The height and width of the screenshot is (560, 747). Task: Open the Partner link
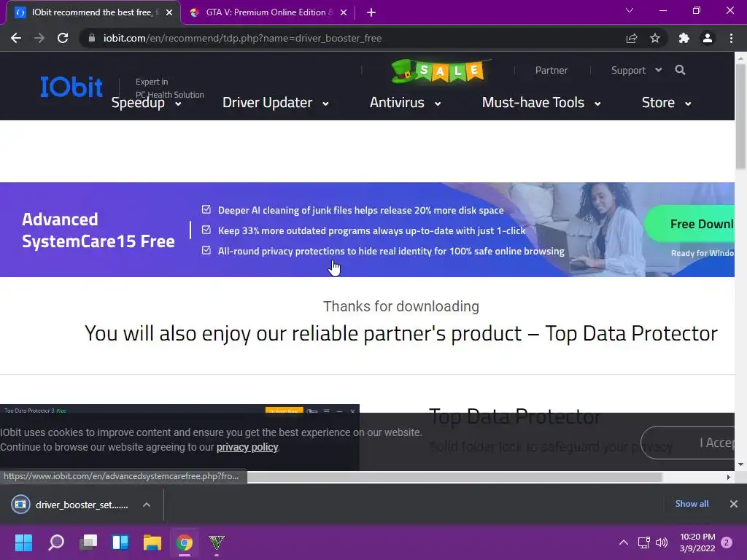[551, 71]
